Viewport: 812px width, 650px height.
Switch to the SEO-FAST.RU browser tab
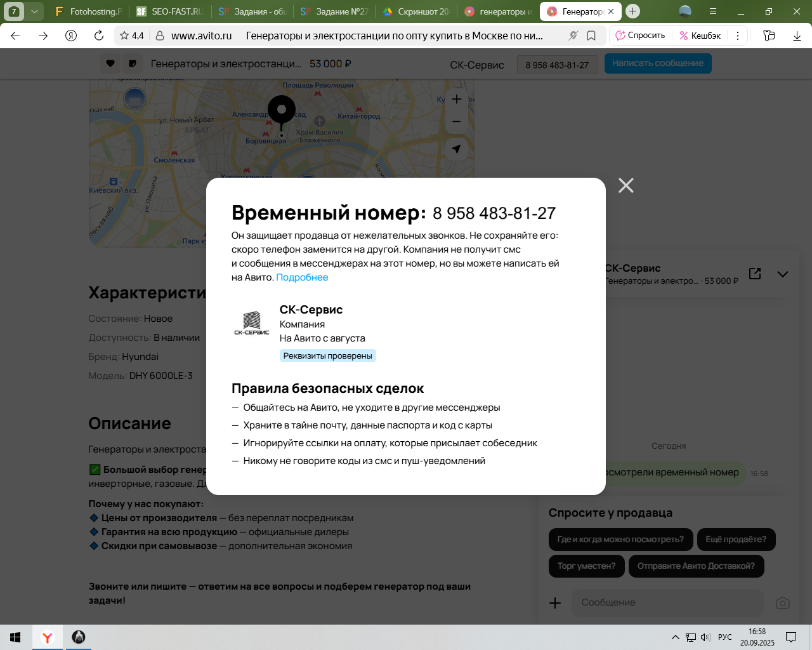click(x=169, y=11)
